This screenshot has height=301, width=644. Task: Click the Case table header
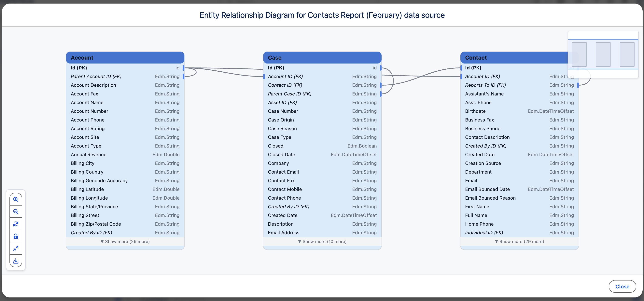(x=322, y=58)
